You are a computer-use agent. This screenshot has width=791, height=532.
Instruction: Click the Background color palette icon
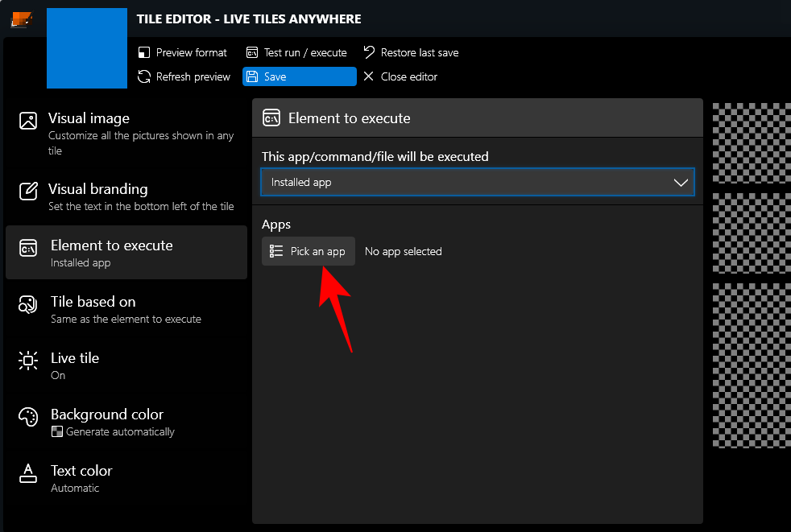(x=28, y=417)
